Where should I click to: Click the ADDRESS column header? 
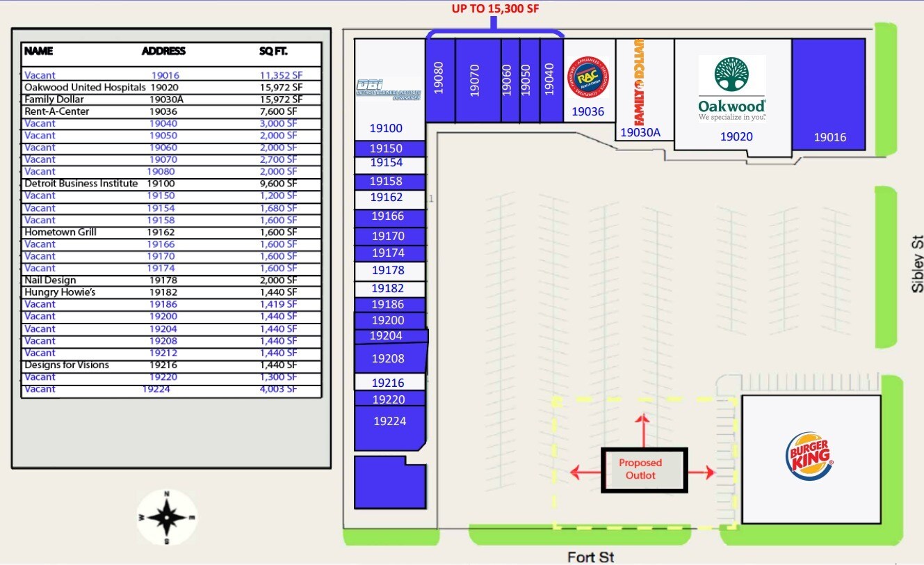[163, 51]
